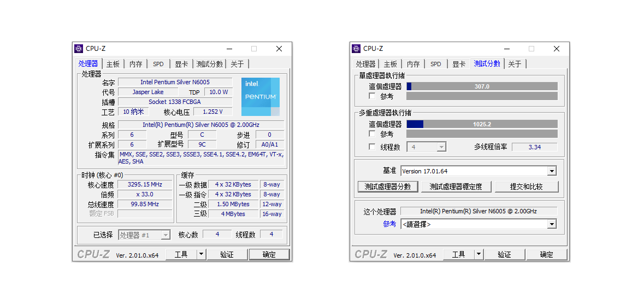Click the 多线程倍率 3.34 value
The height and width of the screenshot is (297, 644).
pyautogui.click(x=534, y=147)
